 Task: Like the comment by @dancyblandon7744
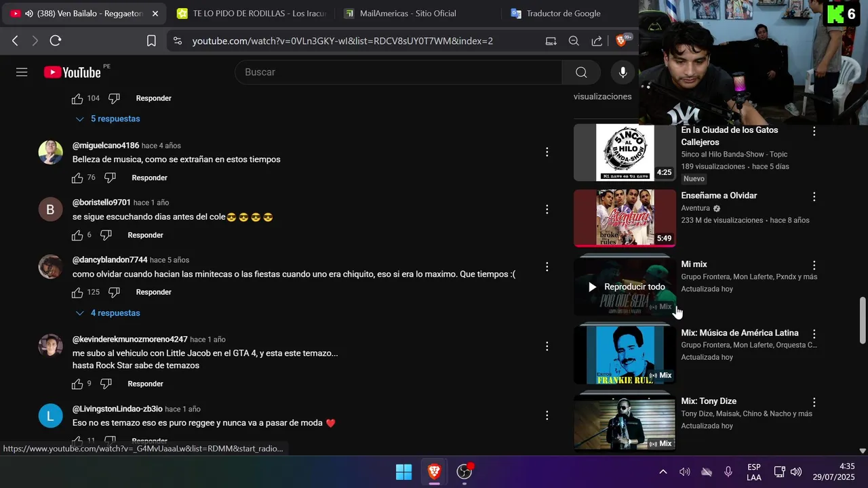click(77, 292)
